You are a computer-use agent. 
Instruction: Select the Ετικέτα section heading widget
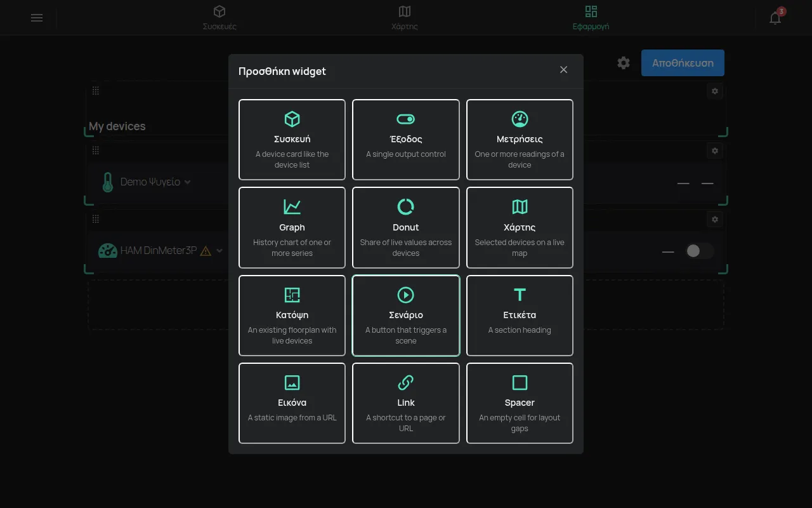520,315
